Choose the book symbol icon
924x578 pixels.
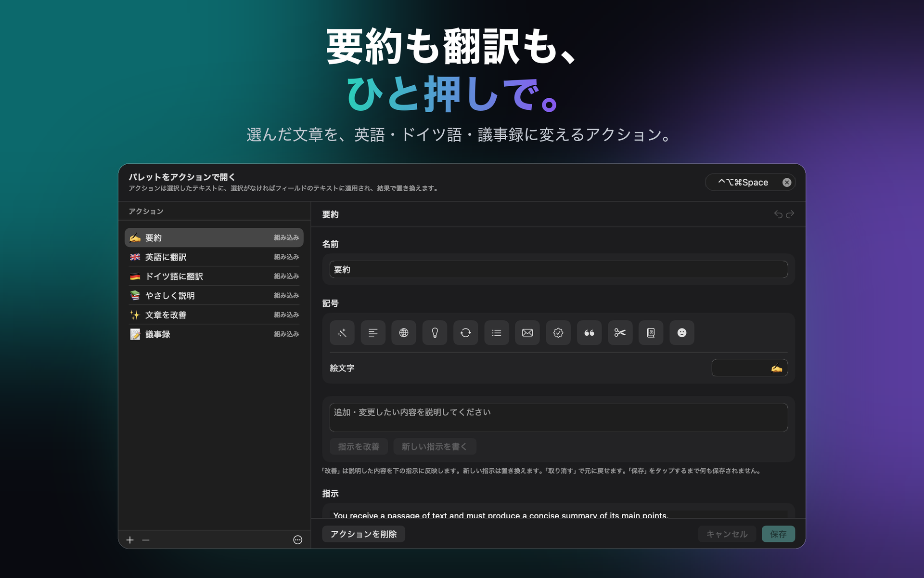651,333
